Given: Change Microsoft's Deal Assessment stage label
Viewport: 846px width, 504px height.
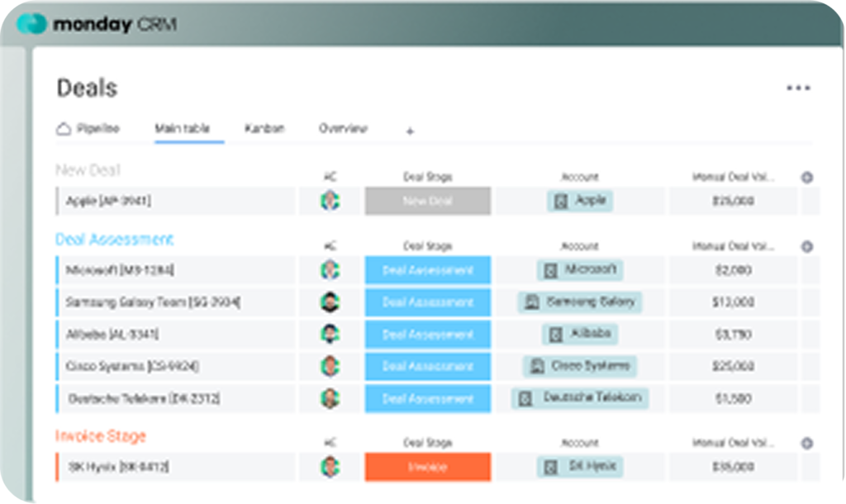Looking at the screenshot, I should (x=428, y=270).
